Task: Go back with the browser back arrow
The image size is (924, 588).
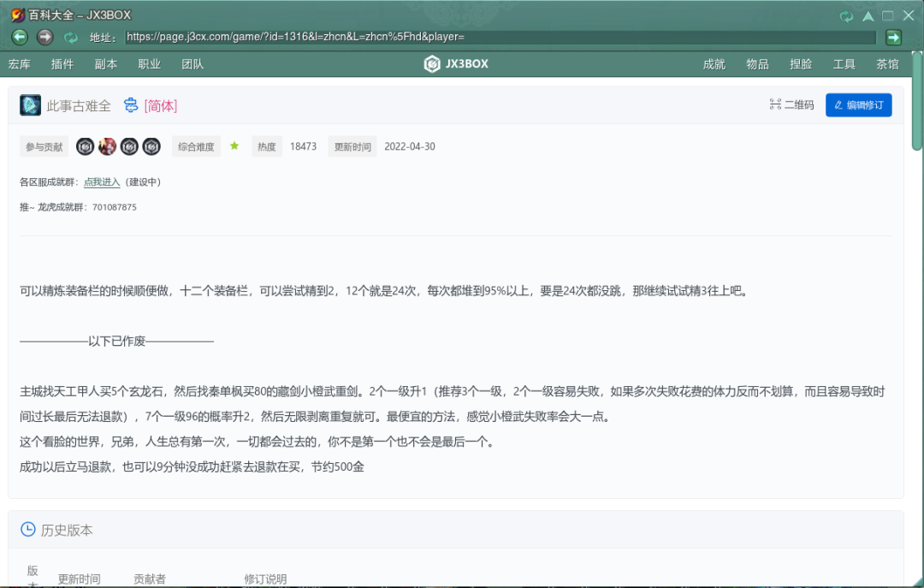Action: point(20,37)
